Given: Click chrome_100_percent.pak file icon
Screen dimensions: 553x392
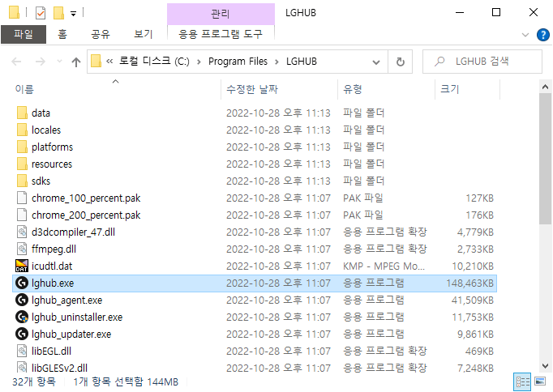Looking at the screenshot, I should point(22,198).
